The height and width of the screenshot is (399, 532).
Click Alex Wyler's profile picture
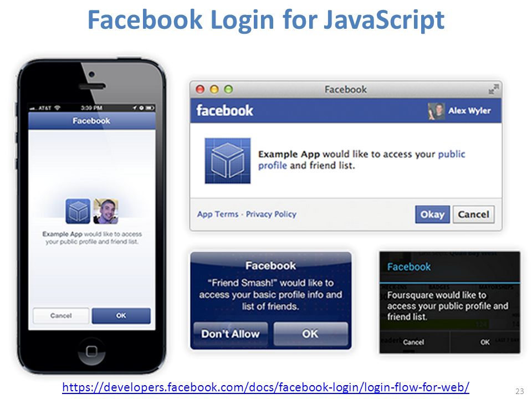[436, 111]
